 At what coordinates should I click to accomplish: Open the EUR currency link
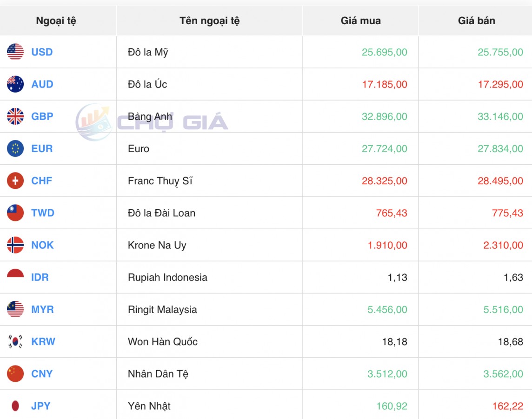[41, 148]
